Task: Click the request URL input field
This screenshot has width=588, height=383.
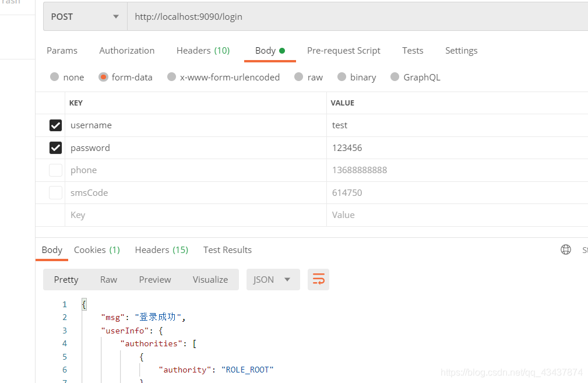Action: click(357, 16)
